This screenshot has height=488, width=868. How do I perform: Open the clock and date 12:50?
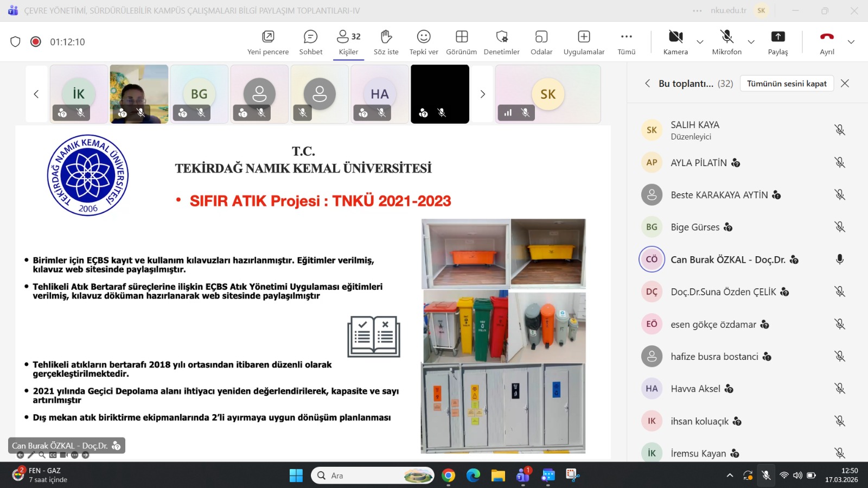(841, 475)
